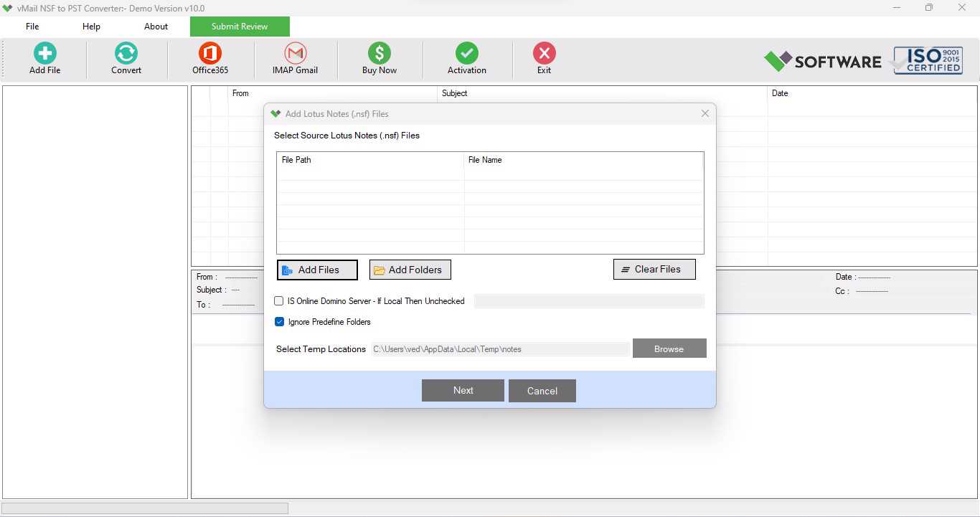This screenshot has height=517, width=980.
Task: Click the Software company logo
Action: coord(822,62)
